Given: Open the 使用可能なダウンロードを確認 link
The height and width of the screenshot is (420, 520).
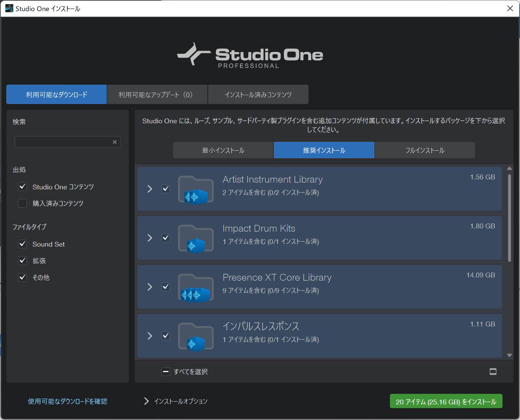Looking at the screenshot, I should click(x=68, y=401).
